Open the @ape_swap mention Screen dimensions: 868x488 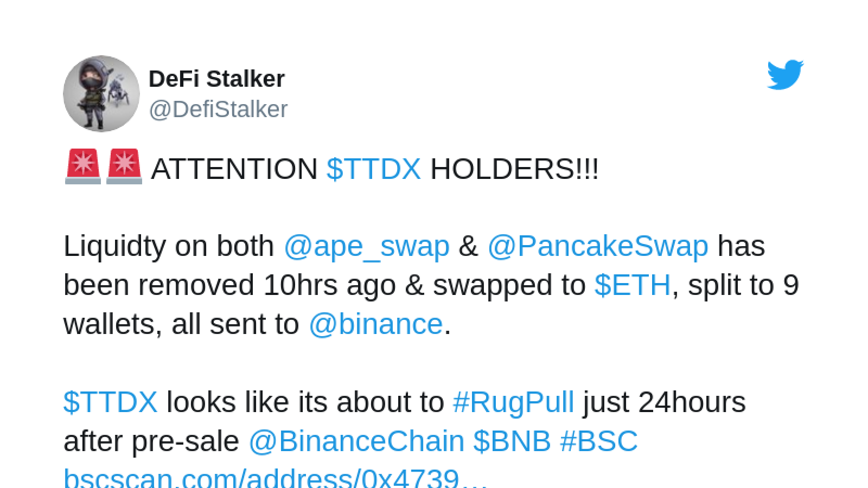coord(367,246)
